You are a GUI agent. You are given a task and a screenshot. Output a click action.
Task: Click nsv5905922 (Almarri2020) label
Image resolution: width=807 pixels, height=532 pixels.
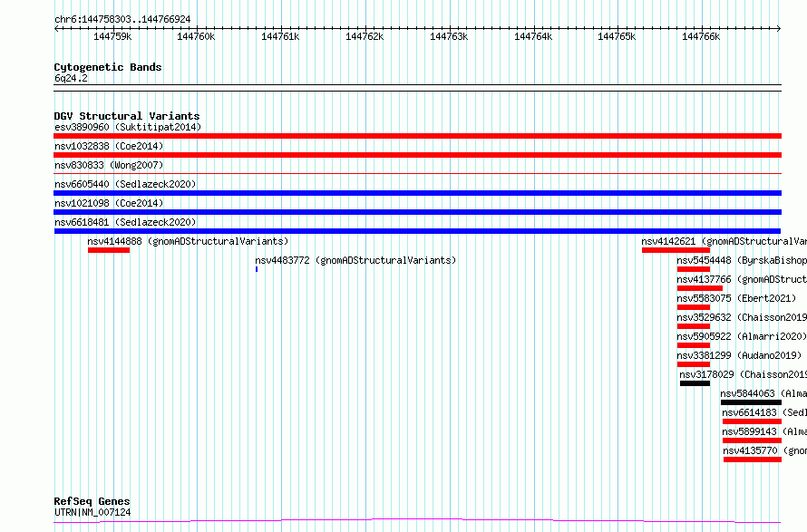pyautogui.click(x=742, y=336)
